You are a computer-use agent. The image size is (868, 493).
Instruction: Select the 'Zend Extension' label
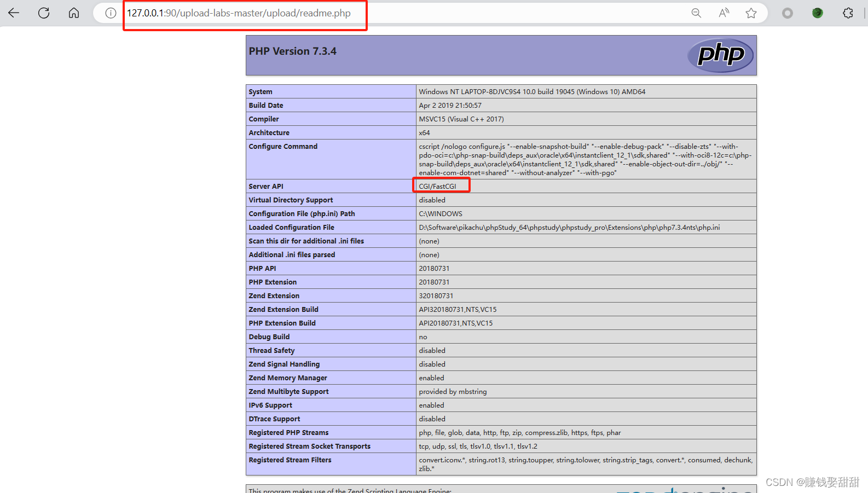[274, 296]
